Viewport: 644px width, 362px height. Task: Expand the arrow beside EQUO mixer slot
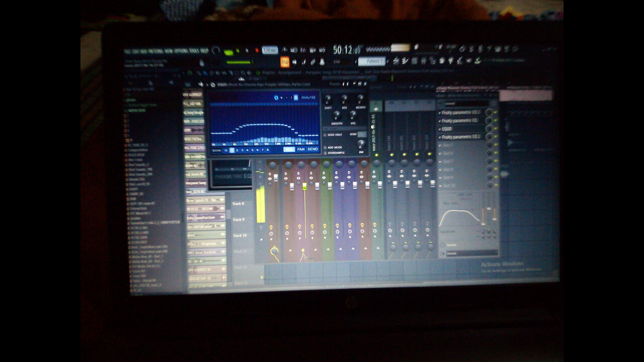pos(440,129)
